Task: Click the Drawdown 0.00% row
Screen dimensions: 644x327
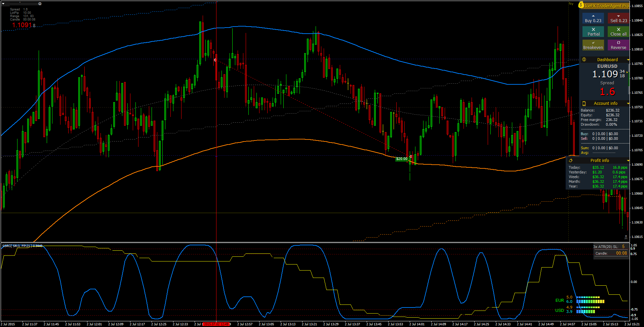Action: click(x=599, y=124)
